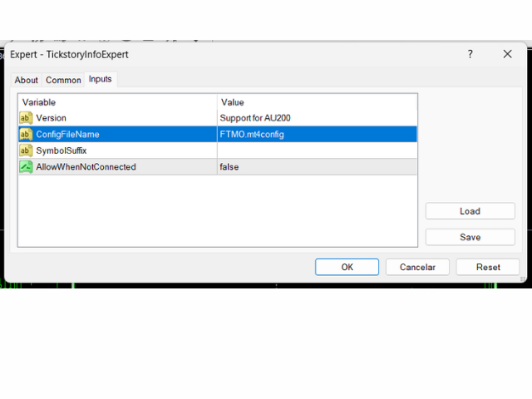Screen dimensions: 532x399
Task: Select the ConfigFileName variable name
Action: (x=68, y=135)
